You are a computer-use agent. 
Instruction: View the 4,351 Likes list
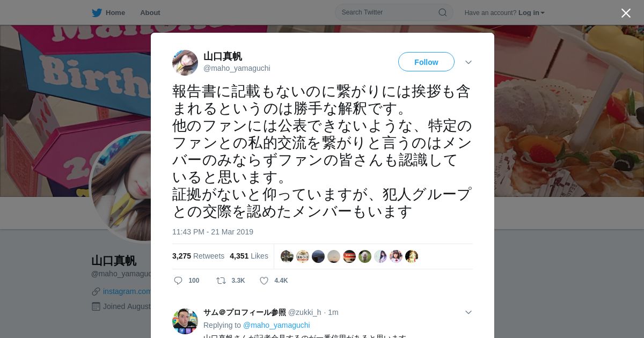tap(249, 256)
